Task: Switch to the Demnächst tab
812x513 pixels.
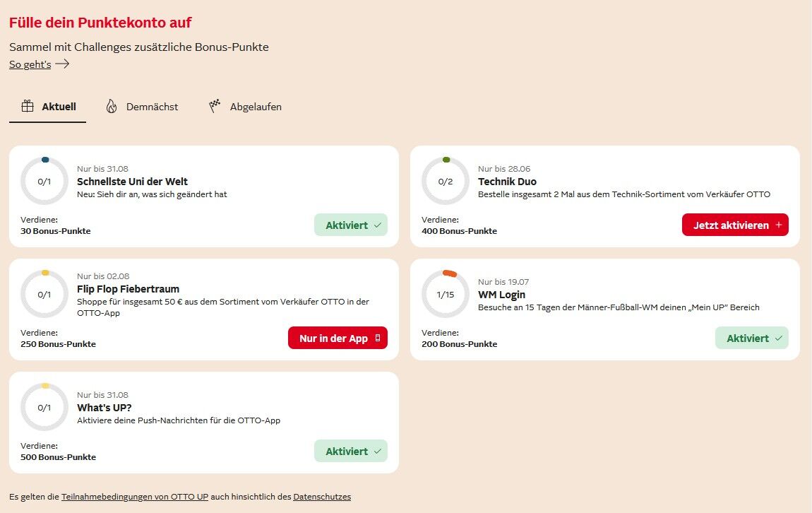Action: point(142,107)
